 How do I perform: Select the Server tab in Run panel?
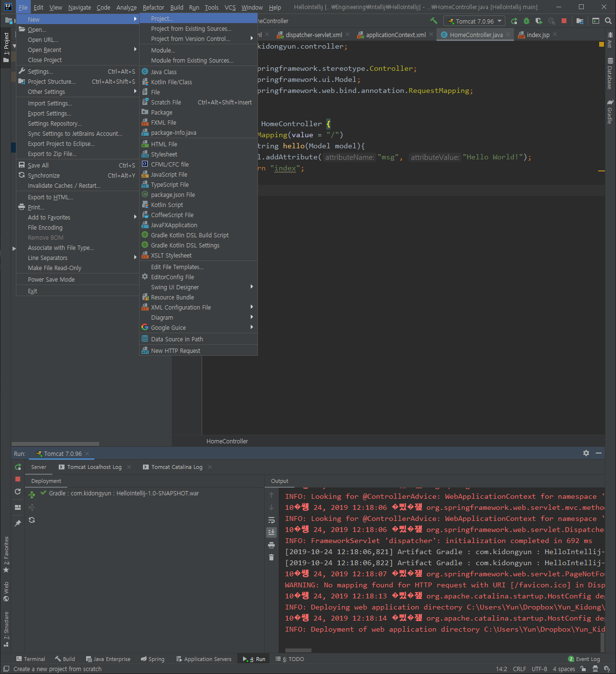click(x=38, y=467)
